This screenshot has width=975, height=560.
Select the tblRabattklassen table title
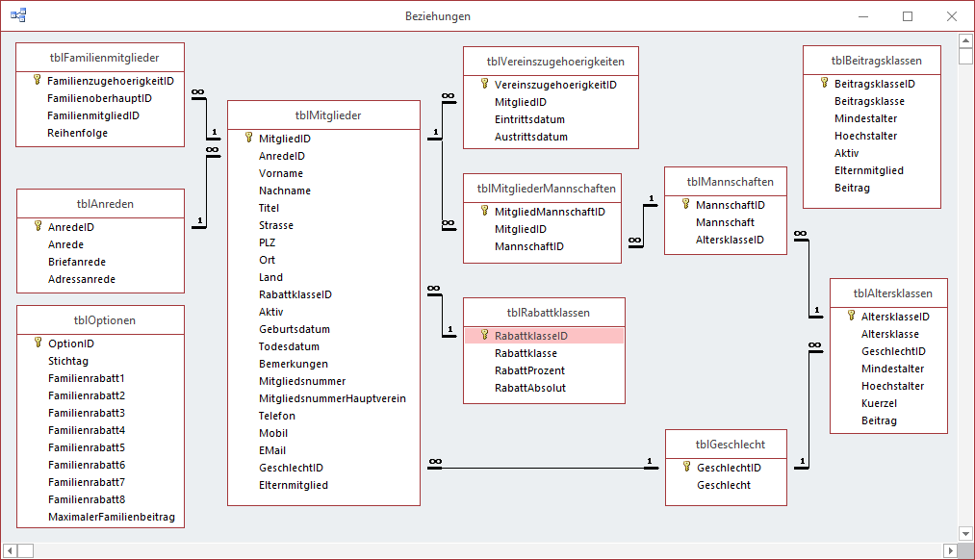click(x=544, y=313)
